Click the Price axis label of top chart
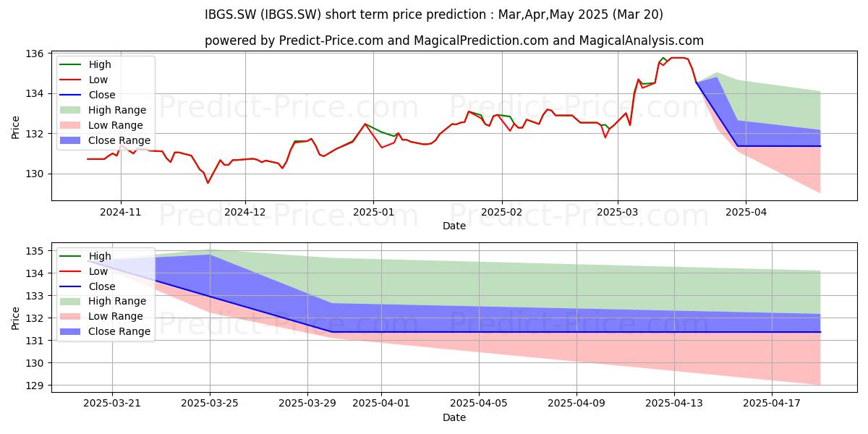This screenshot has height=434, width=868. coord(16,127)
